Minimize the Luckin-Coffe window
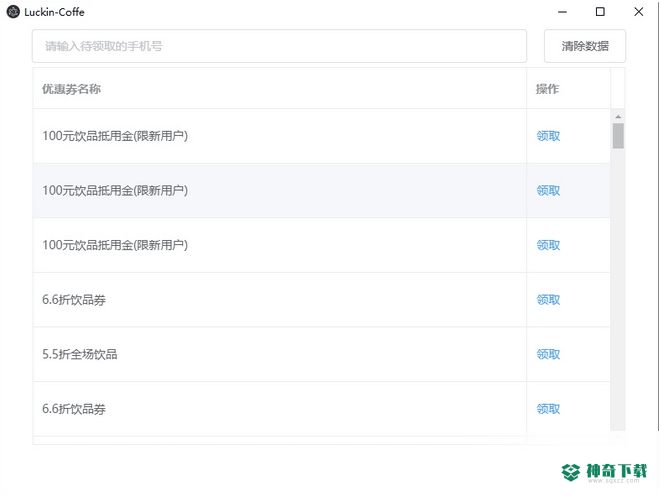 [x=562, y=12]
